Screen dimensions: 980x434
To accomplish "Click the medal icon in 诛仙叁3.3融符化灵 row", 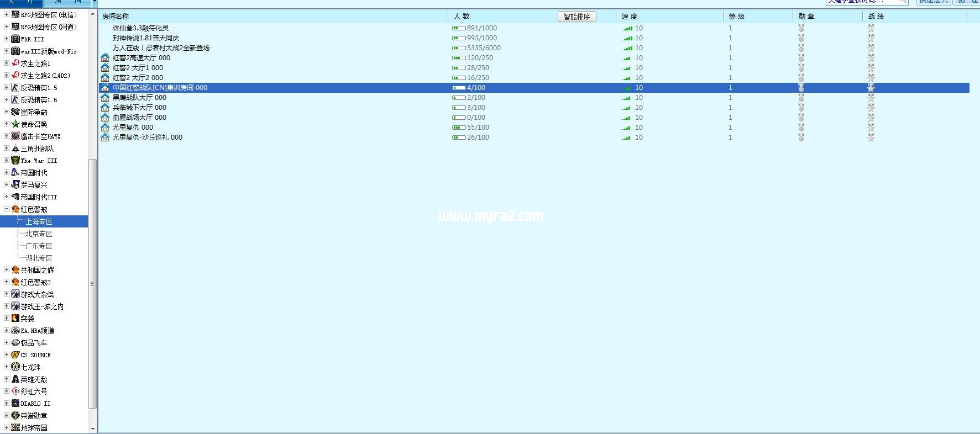I will [801, 28].
